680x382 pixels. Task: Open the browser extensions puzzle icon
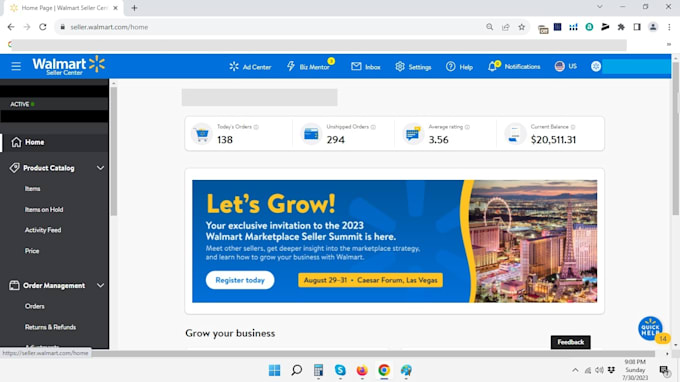point(621,27)
